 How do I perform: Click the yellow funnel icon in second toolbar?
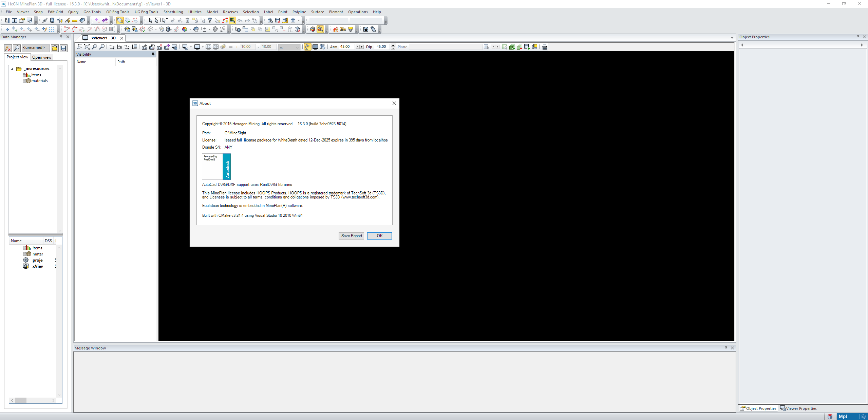pyautogui.click(x=351, y=29)
